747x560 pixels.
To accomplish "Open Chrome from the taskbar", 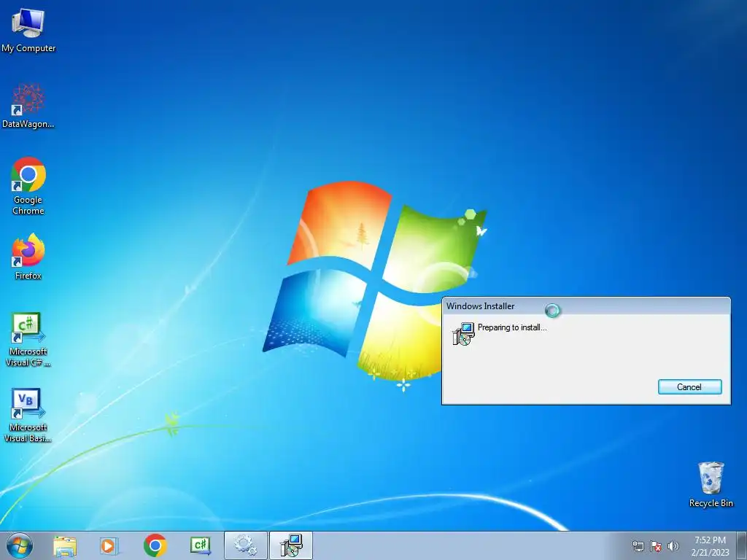I will coord(155,545).
